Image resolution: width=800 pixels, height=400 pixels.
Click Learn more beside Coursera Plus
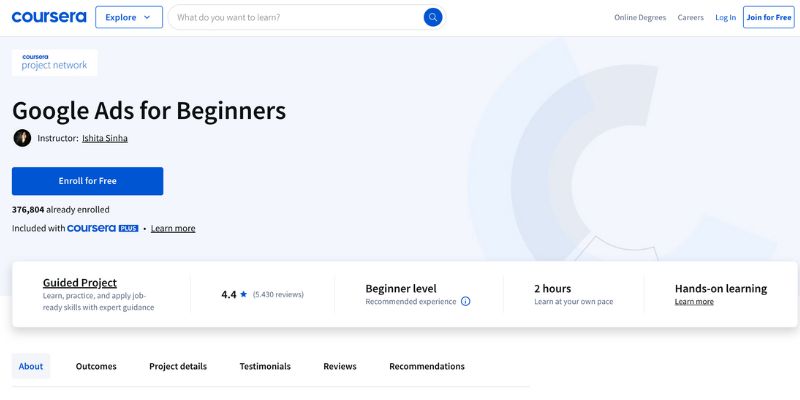click(x=173, y=228)
